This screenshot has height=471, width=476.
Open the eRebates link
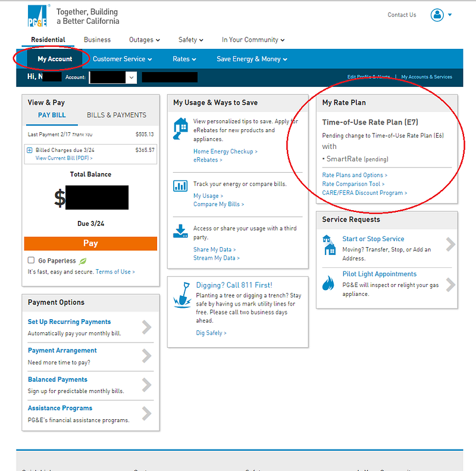point(208,160)
